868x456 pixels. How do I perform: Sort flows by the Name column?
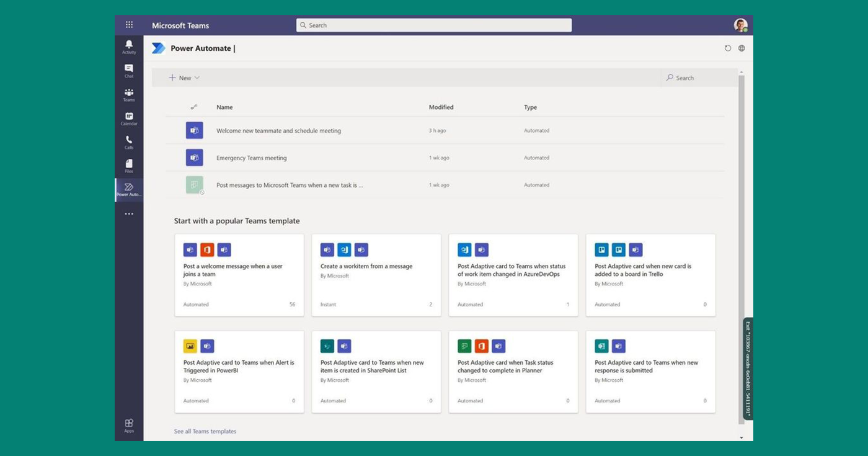(x=224, y=107)
